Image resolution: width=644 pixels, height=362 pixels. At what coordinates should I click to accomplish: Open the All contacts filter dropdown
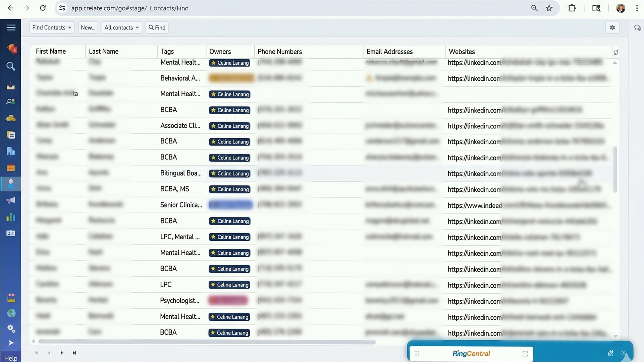click(122, 27)
